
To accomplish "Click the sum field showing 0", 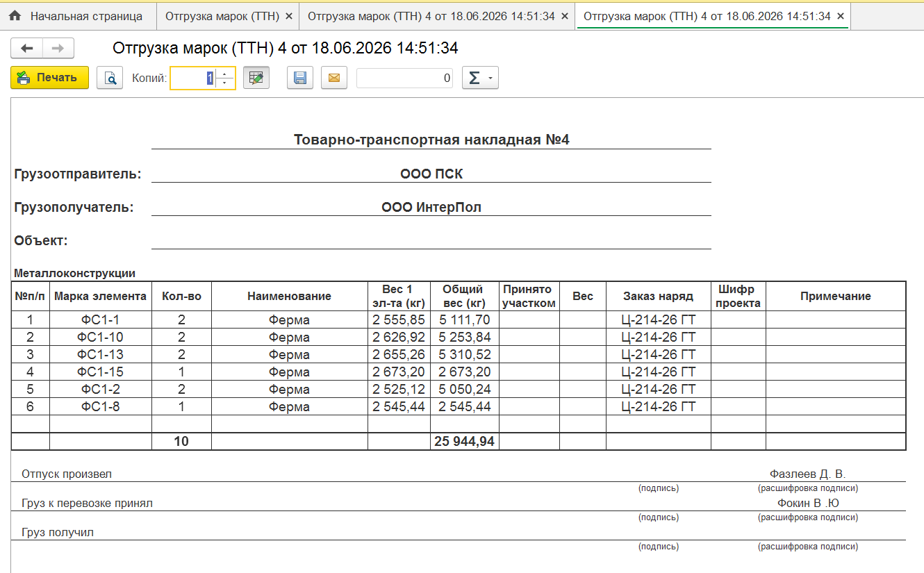I will 406,78.
